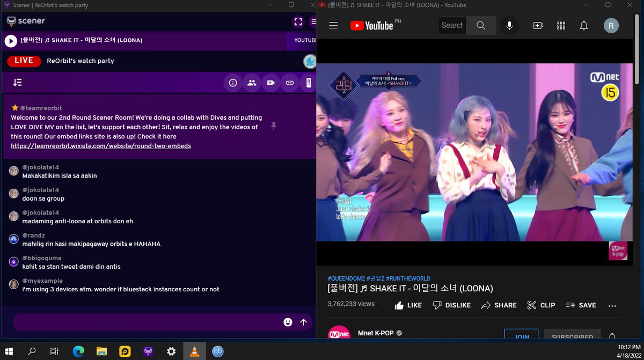This screenshot has width=644, height=360.
Task: Open the teamreorbit wixsite embeds link
Action: click(101, 146)
